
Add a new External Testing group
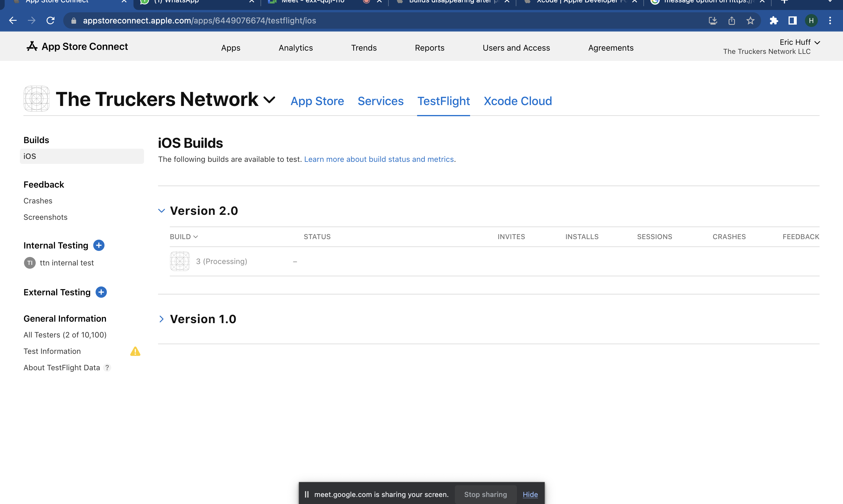101,292
